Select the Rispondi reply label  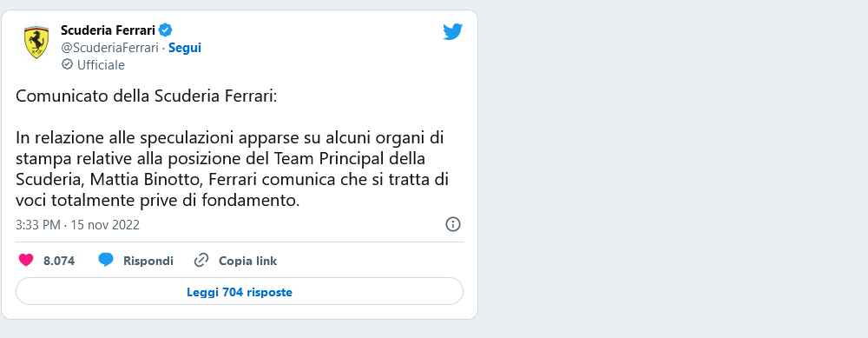click(148, 261)
